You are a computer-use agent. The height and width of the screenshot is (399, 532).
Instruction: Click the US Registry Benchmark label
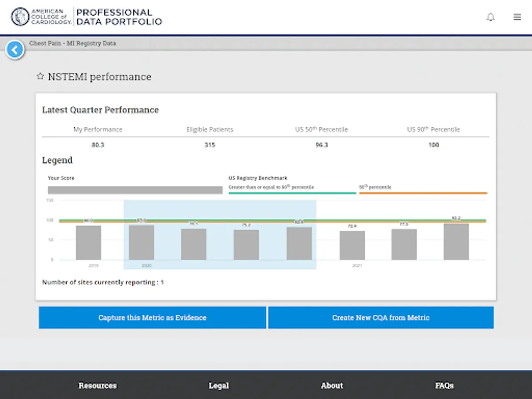click(258, 178)
